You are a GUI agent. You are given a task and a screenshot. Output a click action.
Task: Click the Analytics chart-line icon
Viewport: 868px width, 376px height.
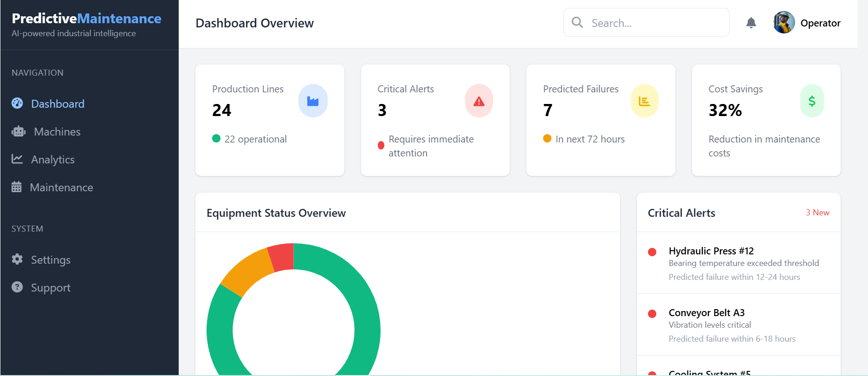[x=17, y=159]
